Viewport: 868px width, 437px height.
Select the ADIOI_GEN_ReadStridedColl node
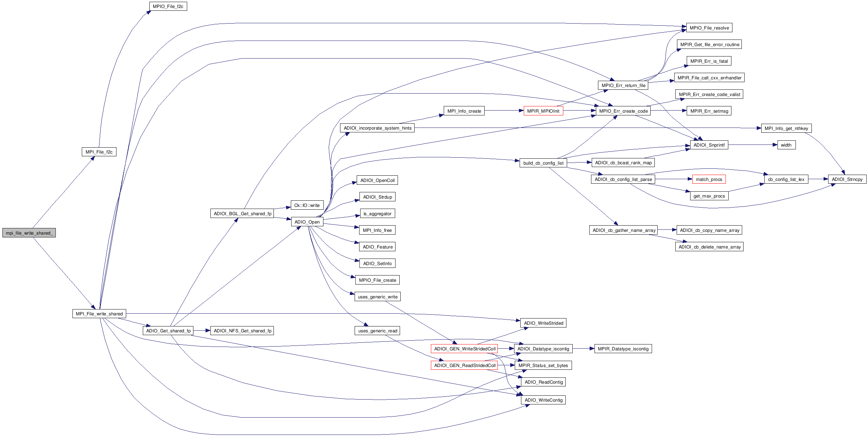[x=465, y=365]
